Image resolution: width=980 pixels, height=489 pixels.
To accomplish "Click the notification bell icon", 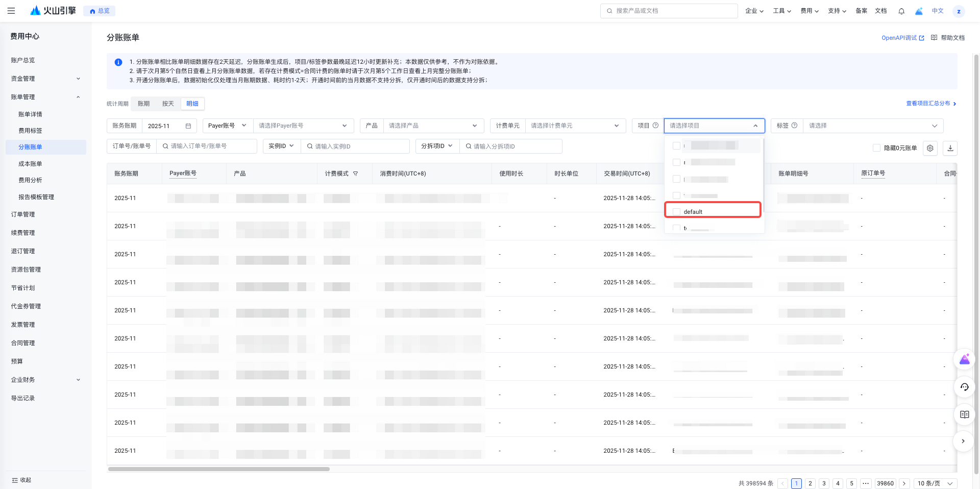I will [901, 11].
